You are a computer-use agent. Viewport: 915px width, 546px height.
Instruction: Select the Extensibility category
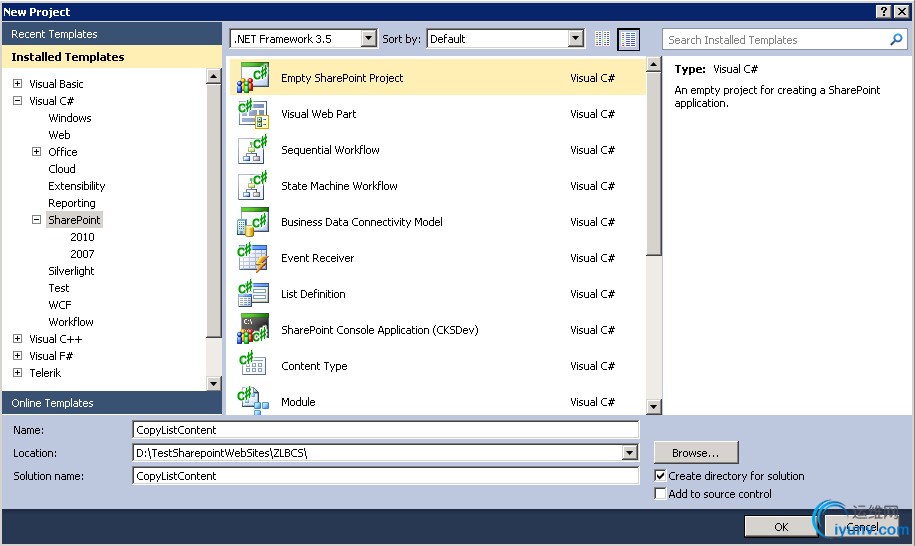tap(76, 186)
